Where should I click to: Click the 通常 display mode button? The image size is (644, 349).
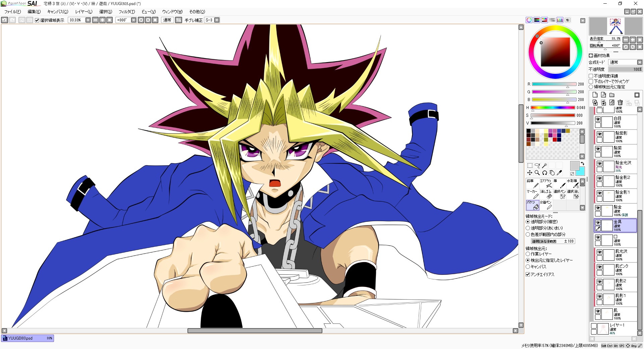pyautogui.click(x=167, y=20)
